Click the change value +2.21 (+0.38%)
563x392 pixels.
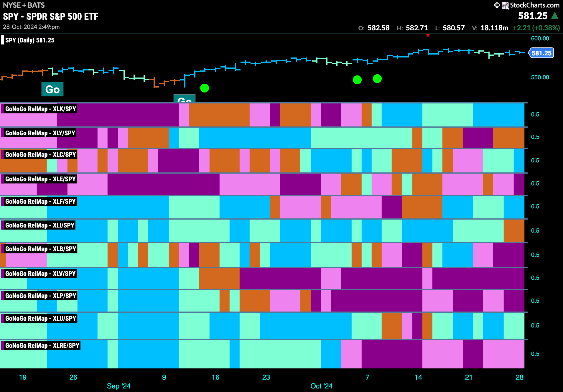click(x=536, y=28)
